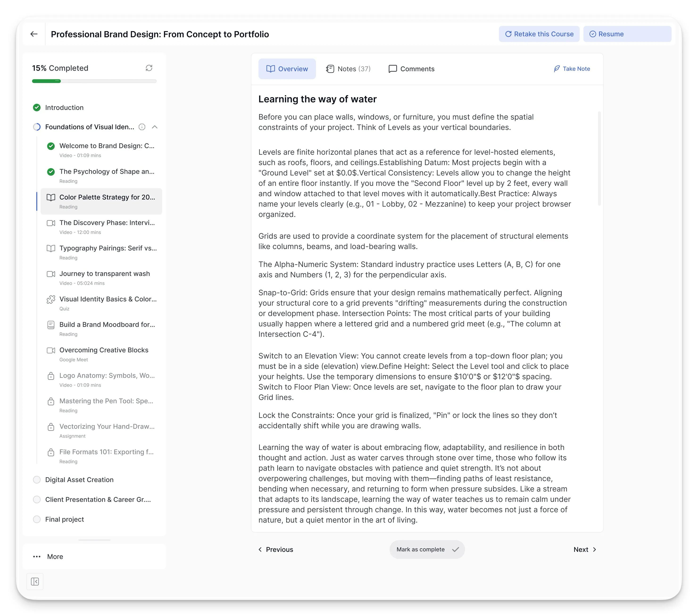Open Journey to transparent wash video
Viewport: 698px width, 616px height.
click(101, 278)
